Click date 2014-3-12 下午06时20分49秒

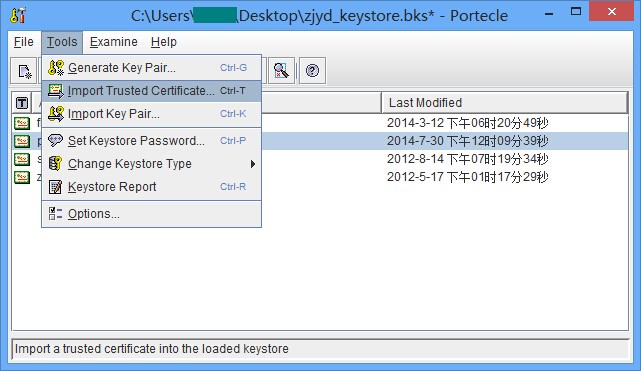pyautogui.click(x=468, y=123)
